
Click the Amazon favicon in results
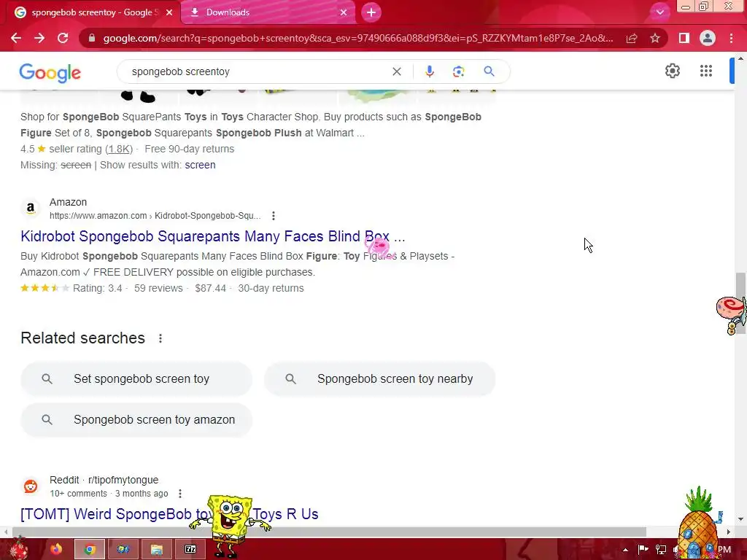pos(31,208)
